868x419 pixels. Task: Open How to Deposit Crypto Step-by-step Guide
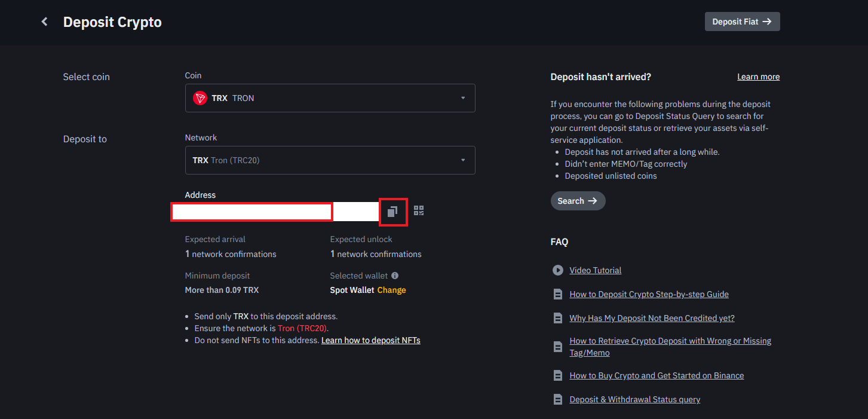click(649, 294)
